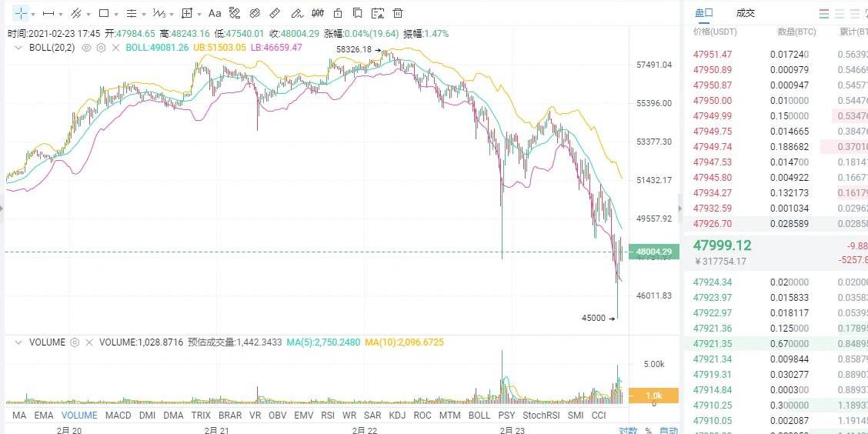Toggle the MACD indicator
Screen dimensions: 868x434
pos(118,416)
